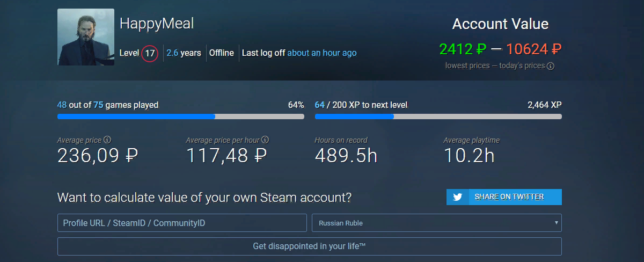Click the 2.6 years account age text

(184, 53)
